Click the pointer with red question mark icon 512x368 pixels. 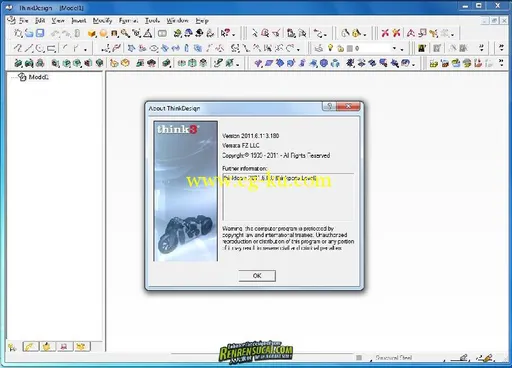(x=225, y=33)
